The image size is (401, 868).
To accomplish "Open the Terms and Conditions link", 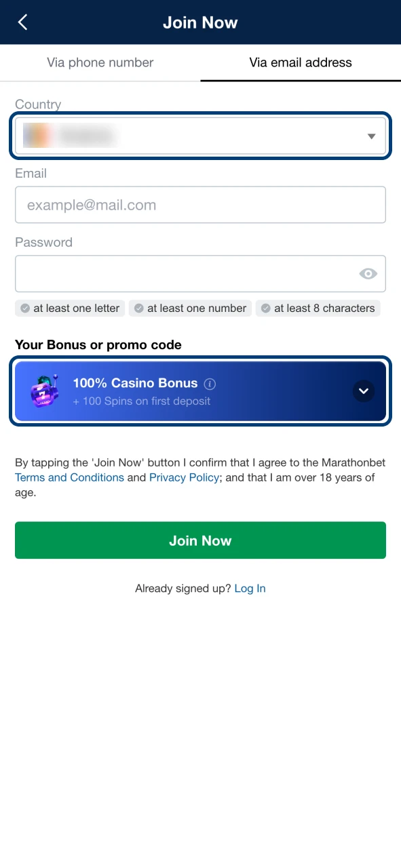I will click(69, 477).
